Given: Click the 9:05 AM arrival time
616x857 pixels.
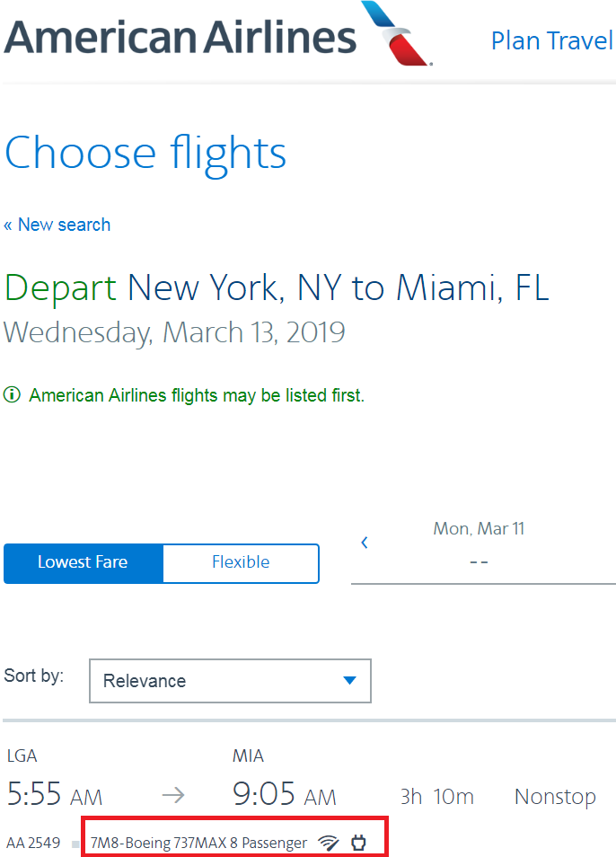Looking at the screenshot, I should point(285,794).
